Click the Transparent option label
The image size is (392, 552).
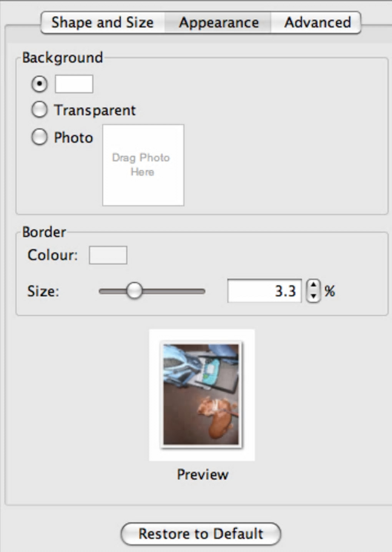coord(95,110)
